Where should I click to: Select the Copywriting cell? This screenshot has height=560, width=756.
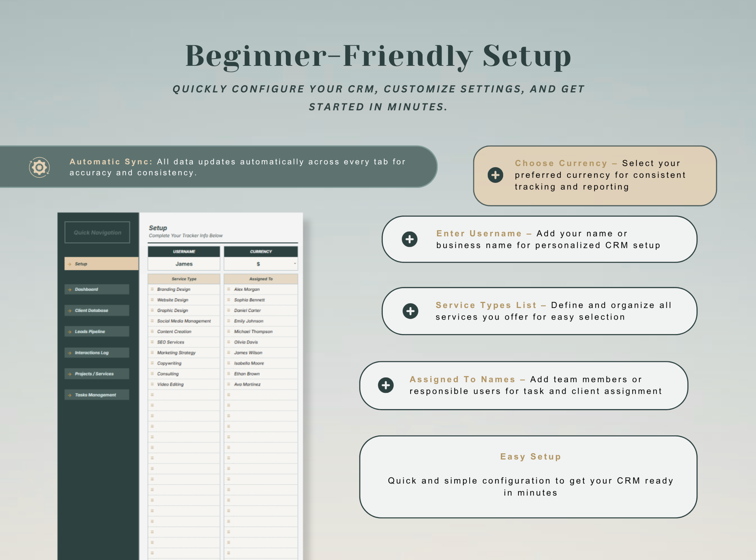pyautogui.click(x=184, y=363)
